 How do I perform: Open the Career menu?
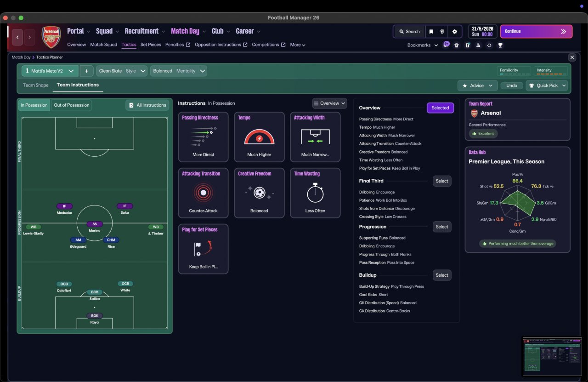click(x=248, y=31)
